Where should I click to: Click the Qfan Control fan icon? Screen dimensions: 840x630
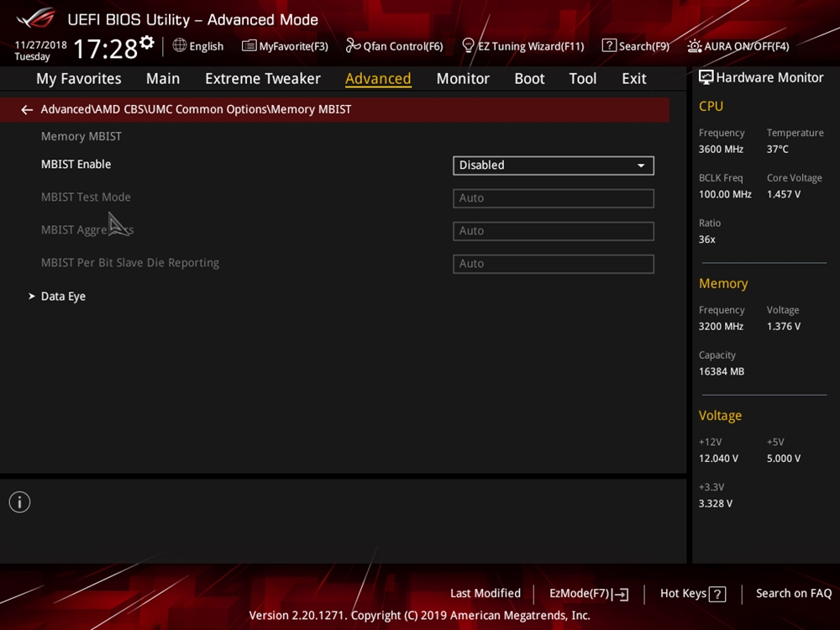point(353,45)
